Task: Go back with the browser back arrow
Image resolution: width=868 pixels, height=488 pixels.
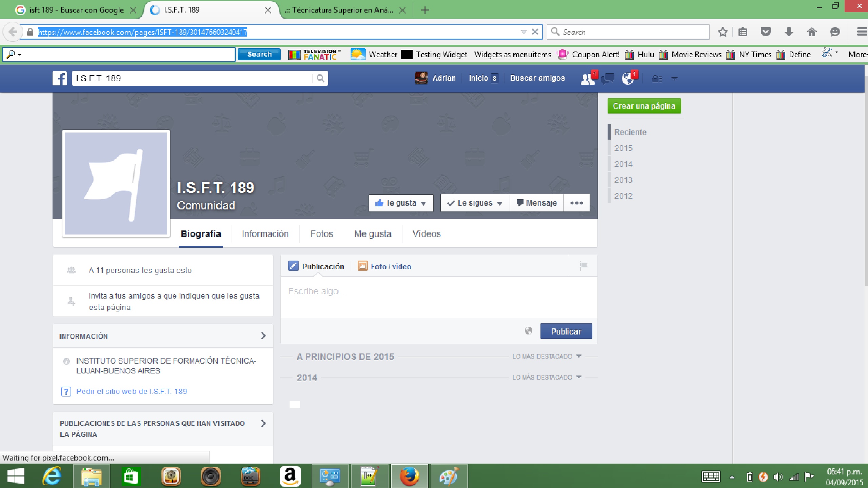Action: point(13,32)
